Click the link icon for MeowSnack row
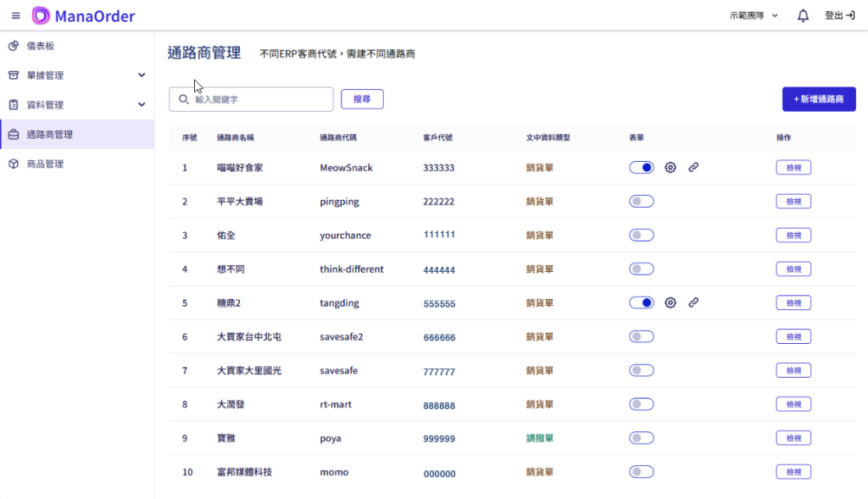The height and width of the screenshot is (499, 868). (x=693, y=168)
